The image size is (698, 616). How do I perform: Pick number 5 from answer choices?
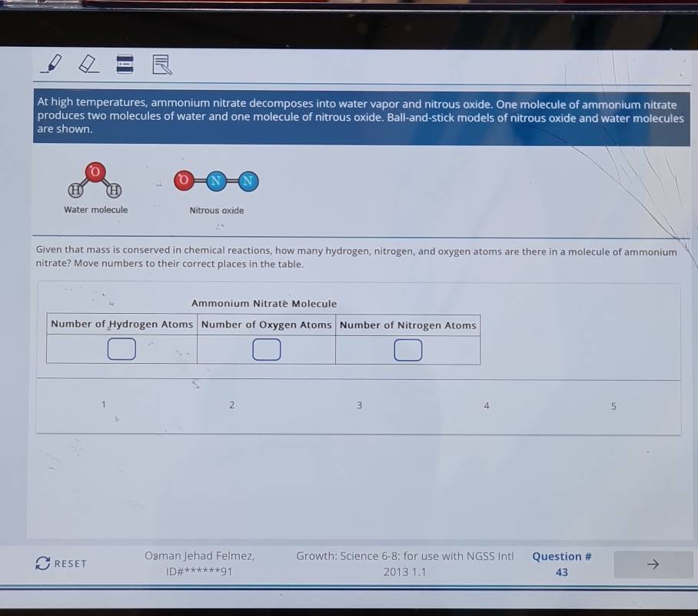coord(613,407)
